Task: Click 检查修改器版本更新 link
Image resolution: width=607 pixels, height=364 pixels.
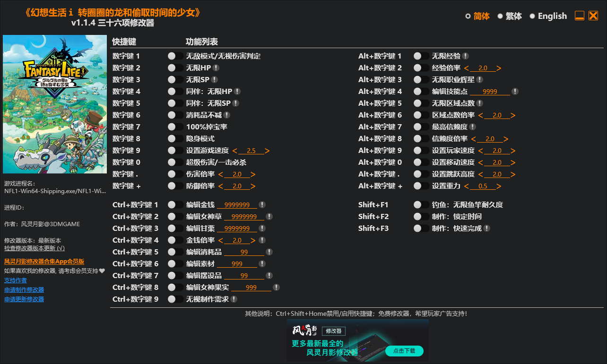Action: (x=35, y=248)
